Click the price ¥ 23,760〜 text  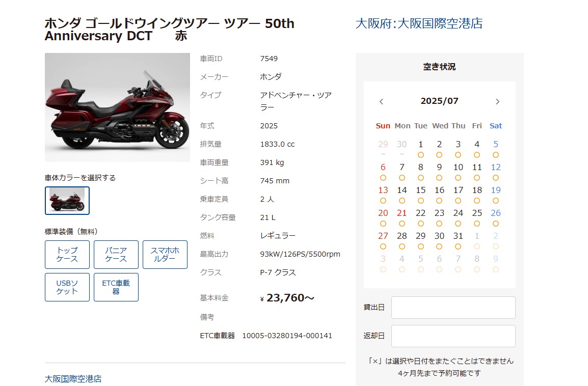point(287,298)
